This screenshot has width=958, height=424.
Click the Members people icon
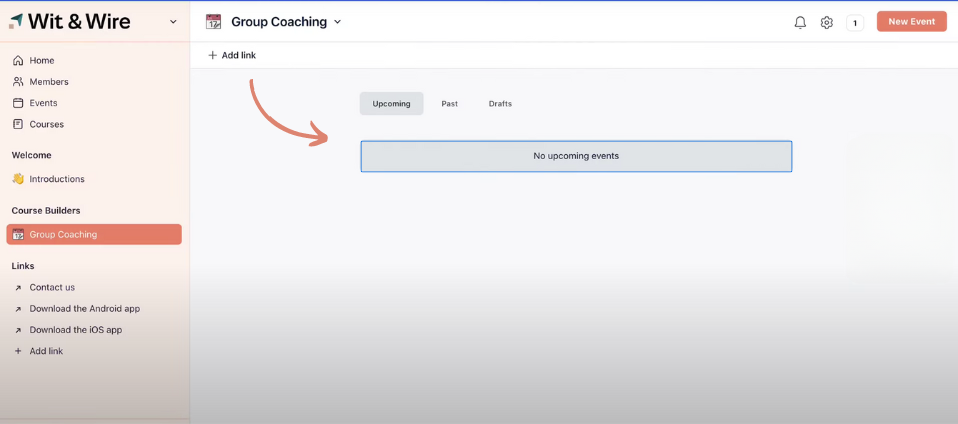pyautogui.click(x=18, y=82)
